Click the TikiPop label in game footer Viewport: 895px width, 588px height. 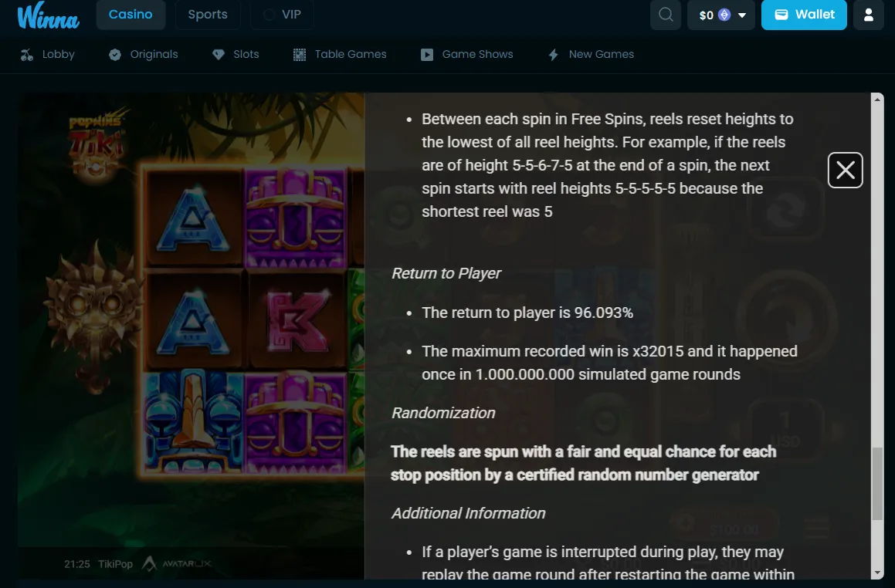[x=115, y=564]
